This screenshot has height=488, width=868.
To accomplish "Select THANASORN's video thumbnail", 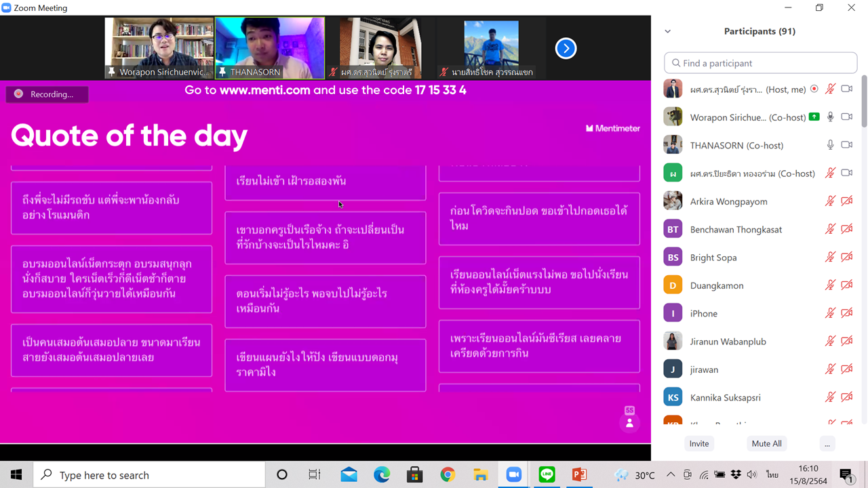I will tap(269, 48).
